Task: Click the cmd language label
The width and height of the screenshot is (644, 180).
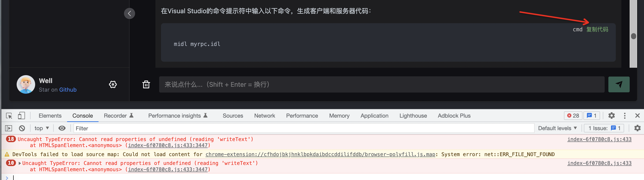Action: tap(577, 29)
